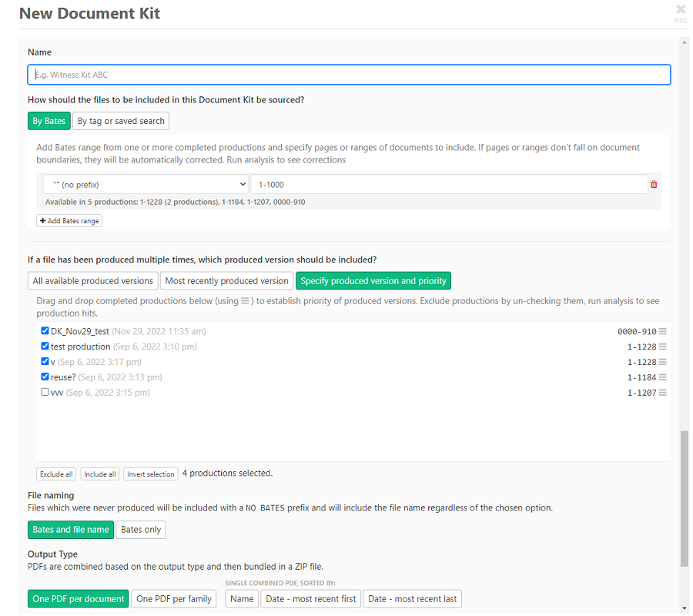
Task: Click the red trash icon to delete Bates range
Action: [x=654, y=185]
